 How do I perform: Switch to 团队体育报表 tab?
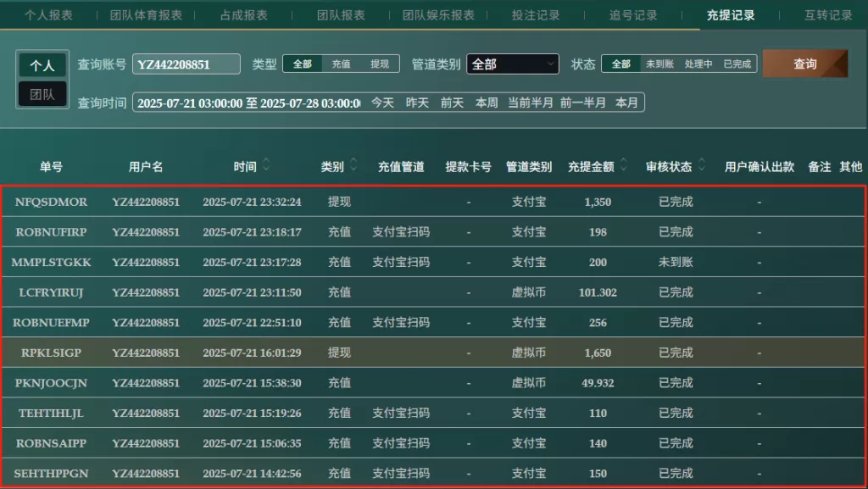pyautogui.click(x=146, y=15)
